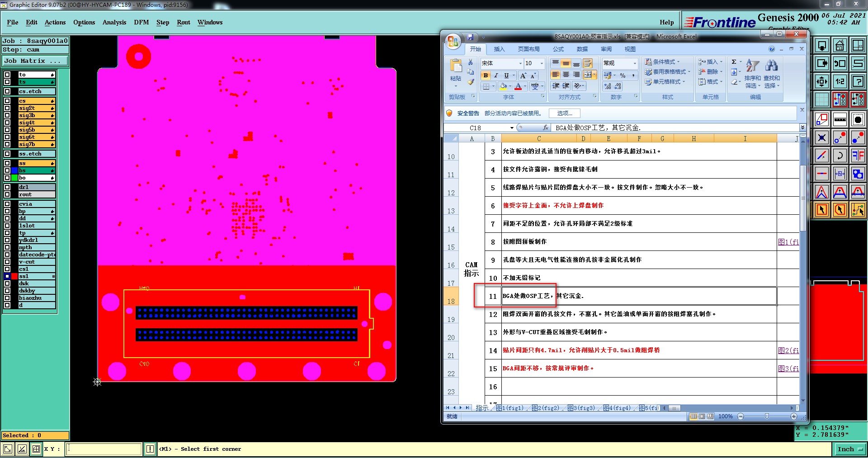Screen dimensions: 868x458
Task: Click the Excel zoom slider handle
Action: point(767,416)
